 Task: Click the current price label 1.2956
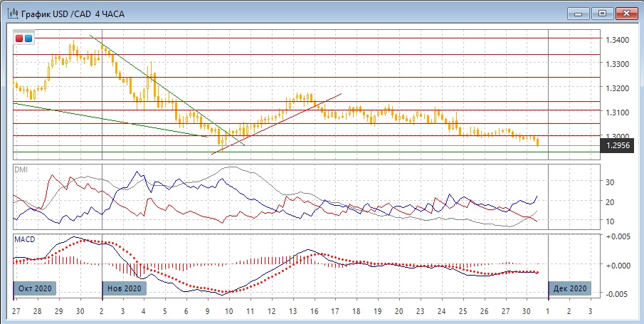click(617, 145)
